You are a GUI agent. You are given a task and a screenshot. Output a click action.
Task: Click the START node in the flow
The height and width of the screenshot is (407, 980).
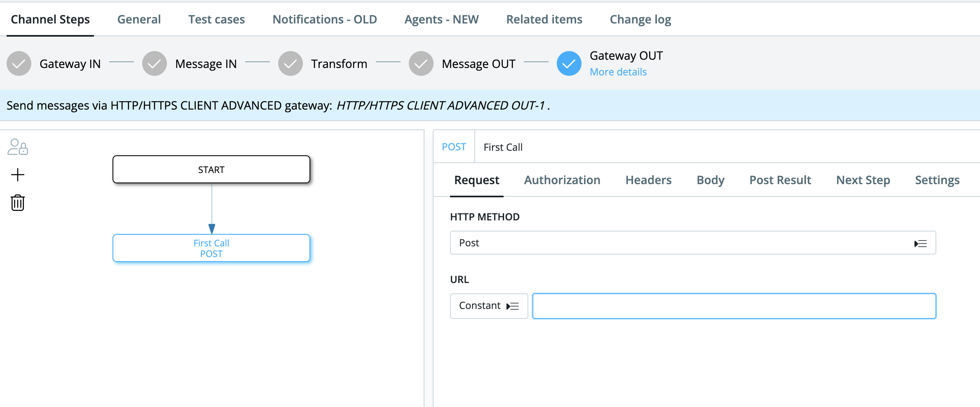coord(211,169)
